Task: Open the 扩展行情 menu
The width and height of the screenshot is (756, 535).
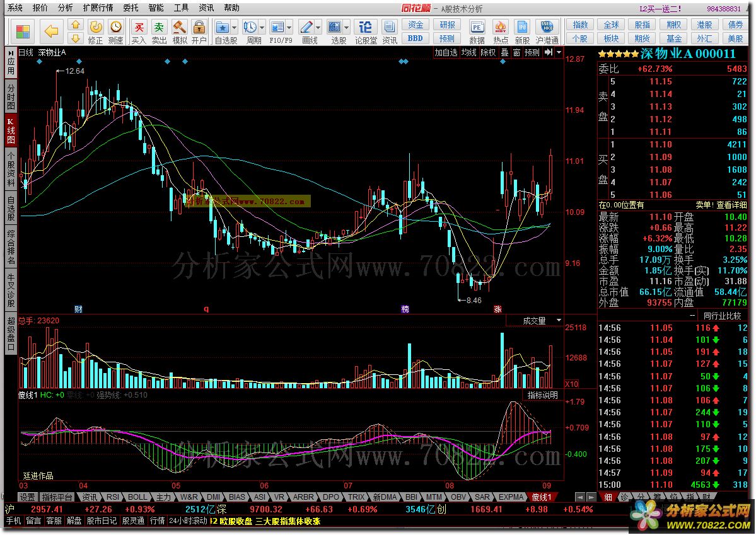Action: tap(98, 8)
